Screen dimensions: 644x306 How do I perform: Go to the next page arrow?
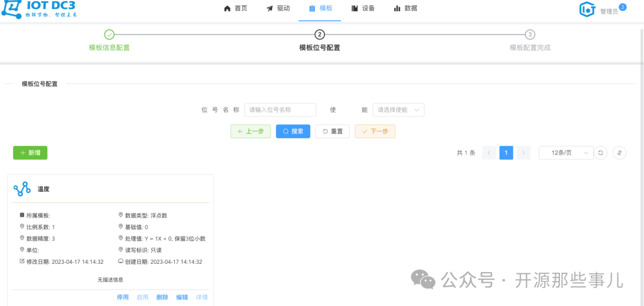524,152
